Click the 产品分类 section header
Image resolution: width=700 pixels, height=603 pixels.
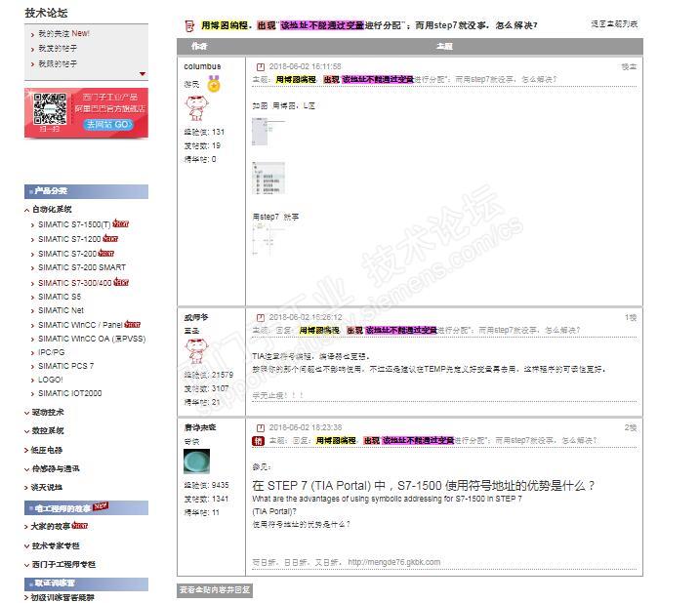pyautogui.click(x=86, y=191)
